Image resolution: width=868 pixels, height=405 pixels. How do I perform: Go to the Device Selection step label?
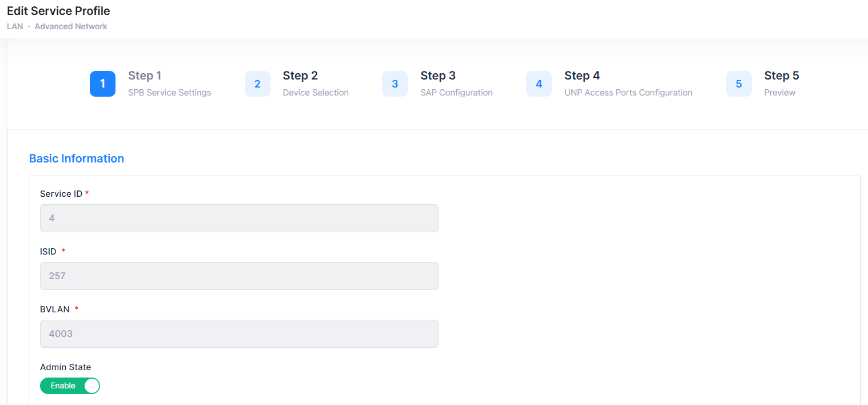(316, 93)
